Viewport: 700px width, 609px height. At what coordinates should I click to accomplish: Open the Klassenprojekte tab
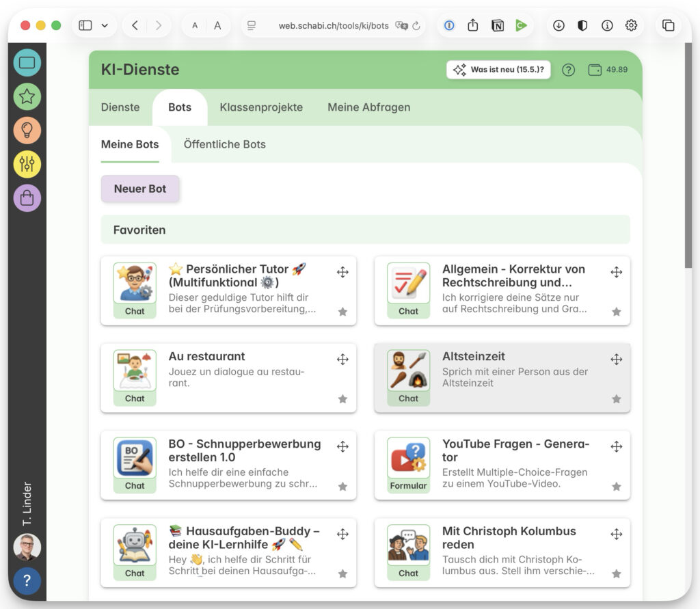coord(261,107)
